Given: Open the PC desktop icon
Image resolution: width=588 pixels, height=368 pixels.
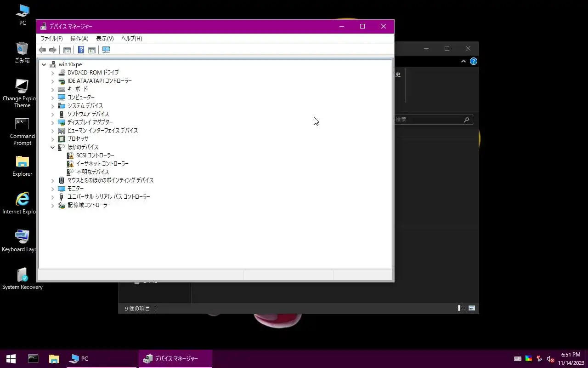Looking at the screenshot, I should coord(22,15).
